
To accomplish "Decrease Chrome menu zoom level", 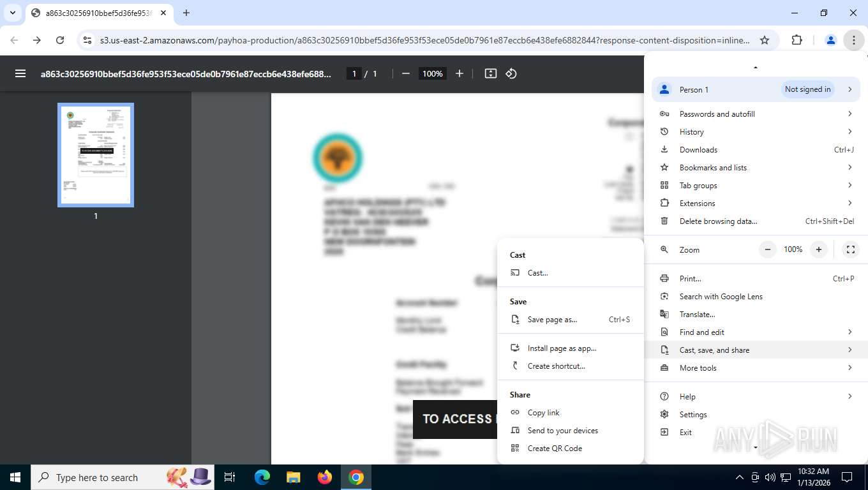I will [x=768, y=249].
